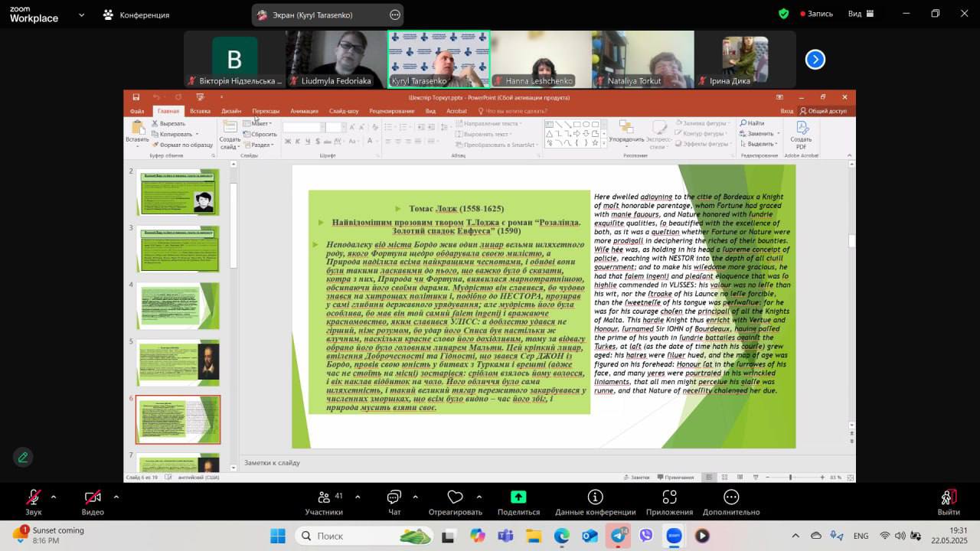This screenshot has height=551, width=980.
Task: Expand the audio options arrow
Action: point(54,497)
